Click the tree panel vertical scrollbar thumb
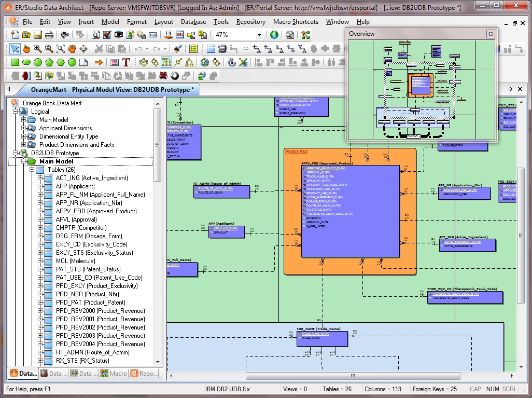Screen dimensions: 532x398 (158, 145)
